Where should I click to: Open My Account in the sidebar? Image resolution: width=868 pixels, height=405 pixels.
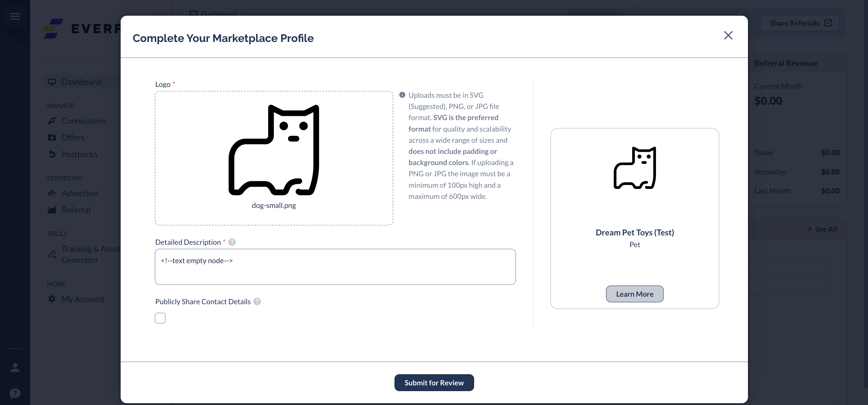click(83, 299)
